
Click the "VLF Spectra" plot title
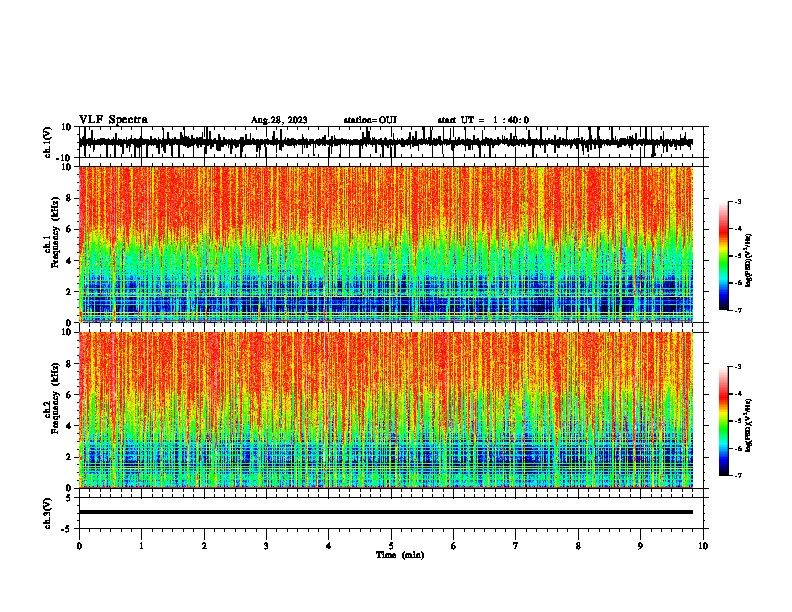click(x=113, y=120)
